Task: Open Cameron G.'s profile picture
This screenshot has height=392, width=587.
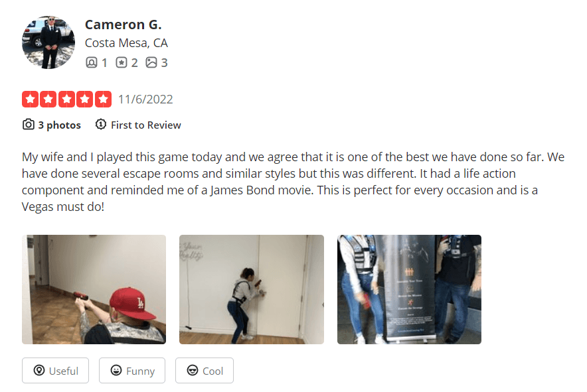Action: tap(48, 42)
